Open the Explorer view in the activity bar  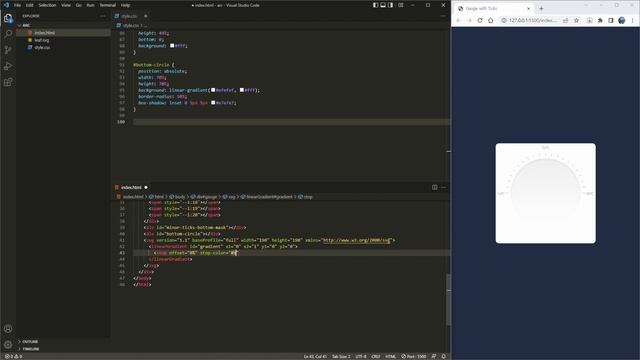pyautogui.click(x=8, y=18)
